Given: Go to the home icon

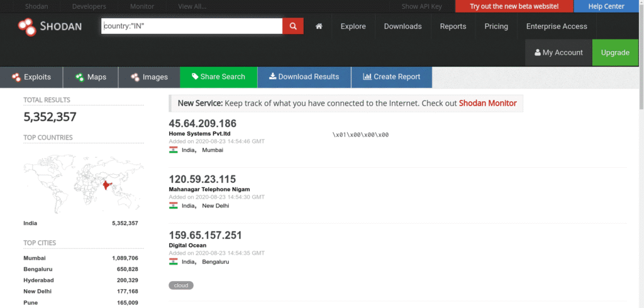Looking at the screenshot, I should tap(319, 26).
